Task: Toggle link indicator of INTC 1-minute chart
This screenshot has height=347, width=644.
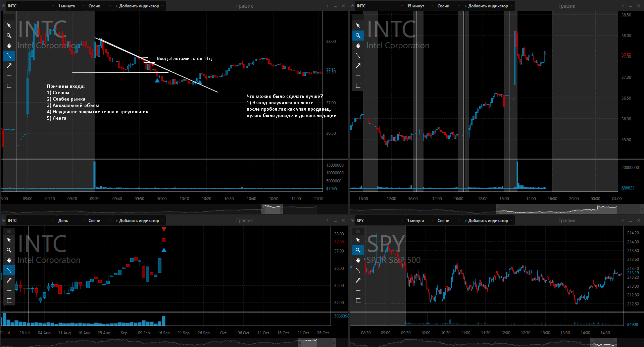Action: coord(3,6)
